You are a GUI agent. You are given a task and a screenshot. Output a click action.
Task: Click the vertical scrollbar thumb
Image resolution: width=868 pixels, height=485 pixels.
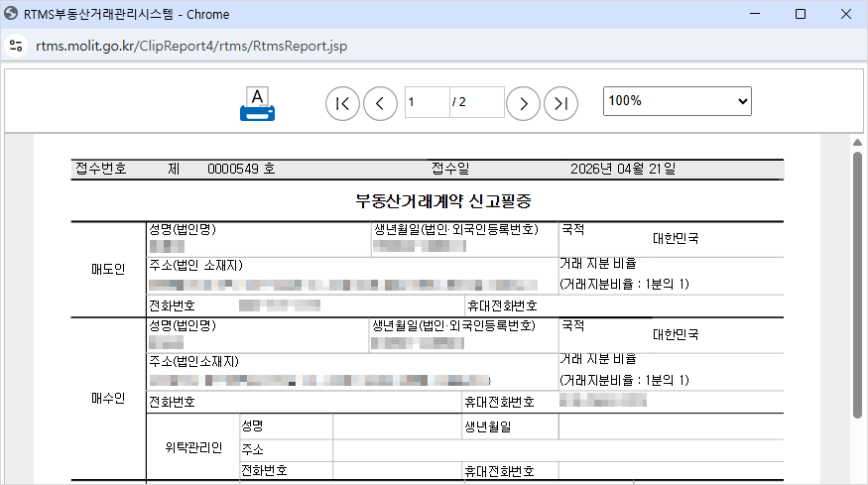(857, 285)
